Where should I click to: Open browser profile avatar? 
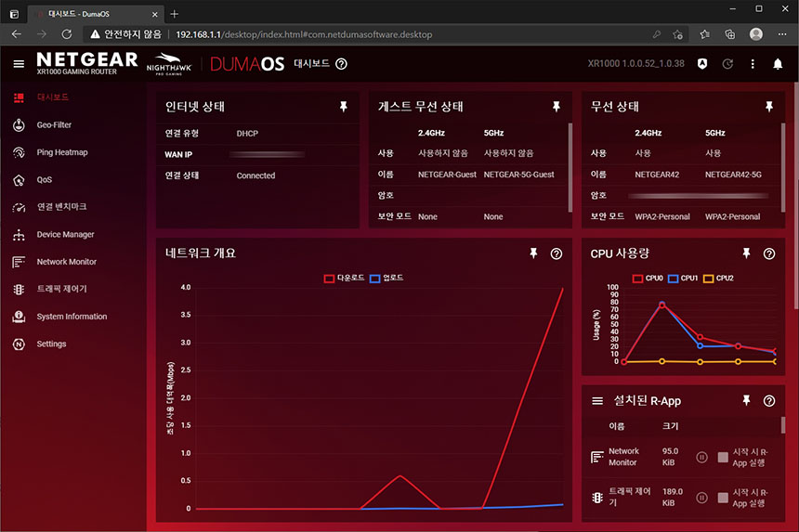coord(756,34)
